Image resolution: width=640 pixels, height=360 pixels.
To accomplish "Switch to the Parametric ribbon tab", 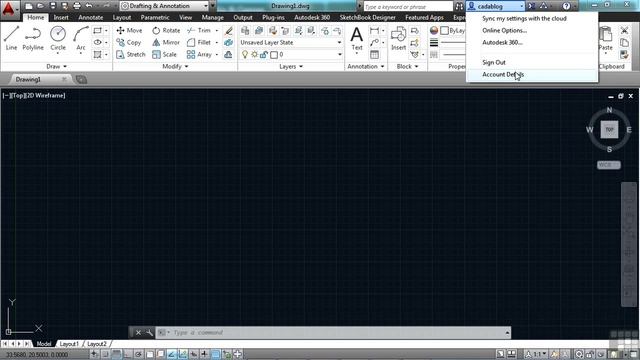I will (x=155, y=18).
